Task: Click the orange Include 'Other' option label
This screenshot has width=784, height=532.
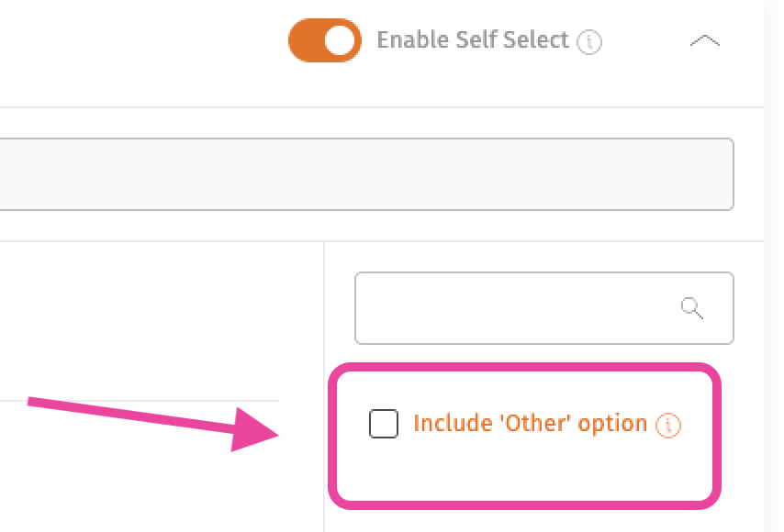Action: (530, 424)
